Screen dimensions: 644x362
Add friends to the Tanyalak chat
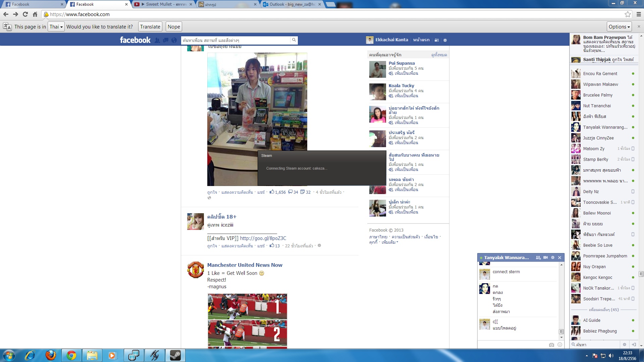(x=538, y=257)
